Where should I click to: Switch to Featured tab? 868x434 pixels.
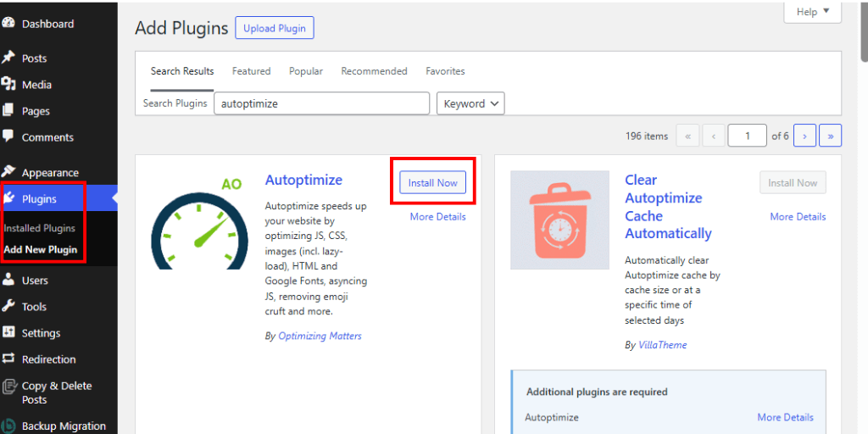[x=251, y=71]
